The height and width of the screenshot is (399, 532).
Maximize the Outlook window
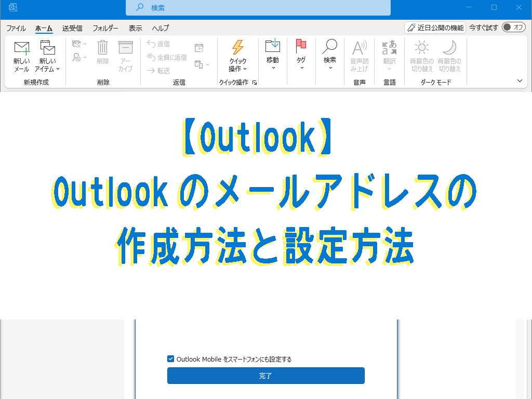click(x=494, y=7)
